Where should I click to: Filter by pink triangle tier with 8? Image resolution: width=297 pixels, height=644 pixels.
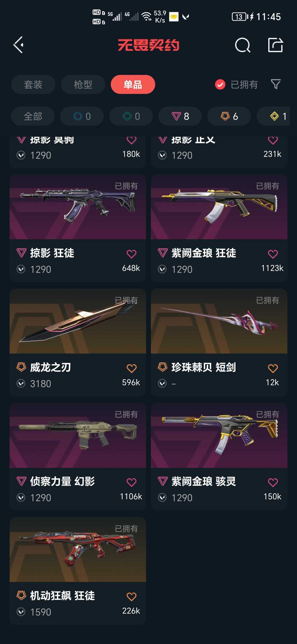point(180,116)
